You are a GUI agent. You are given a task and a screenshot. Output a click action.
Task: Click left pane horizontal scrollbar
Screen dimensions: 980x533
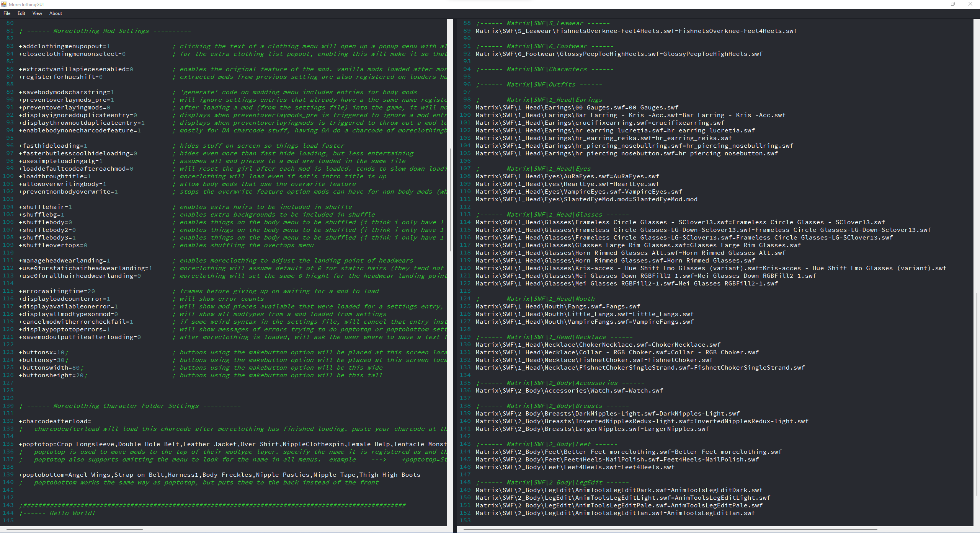tap(75, 530)
